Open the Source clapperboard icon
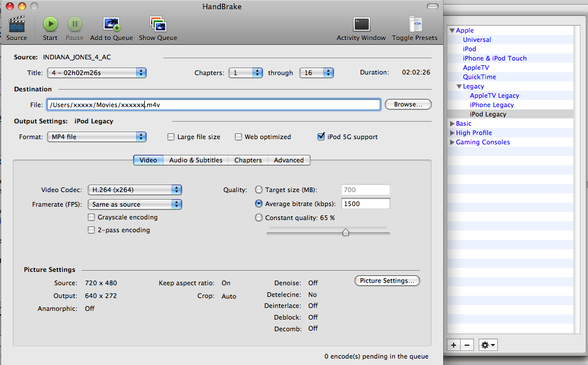 pos(16,24)
